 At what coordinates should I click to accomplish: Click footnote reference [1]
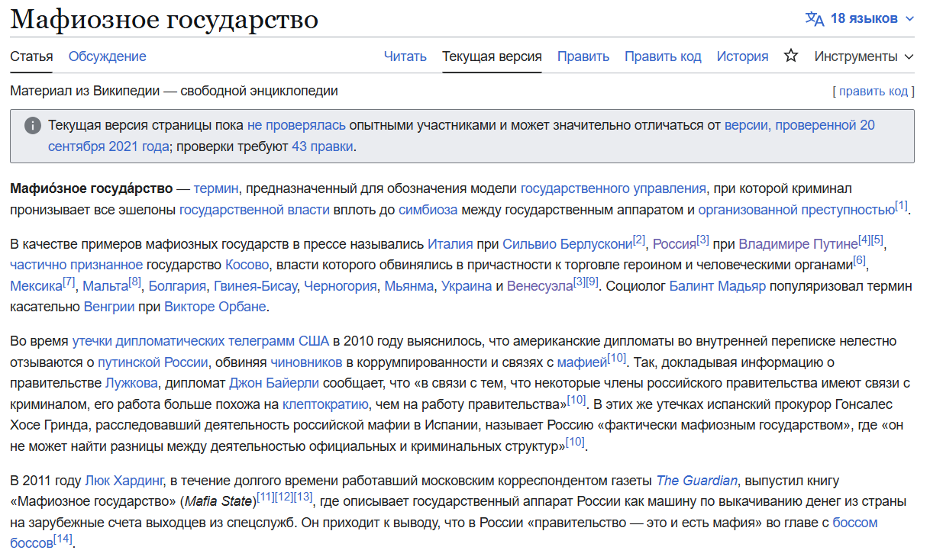[902, 205]
